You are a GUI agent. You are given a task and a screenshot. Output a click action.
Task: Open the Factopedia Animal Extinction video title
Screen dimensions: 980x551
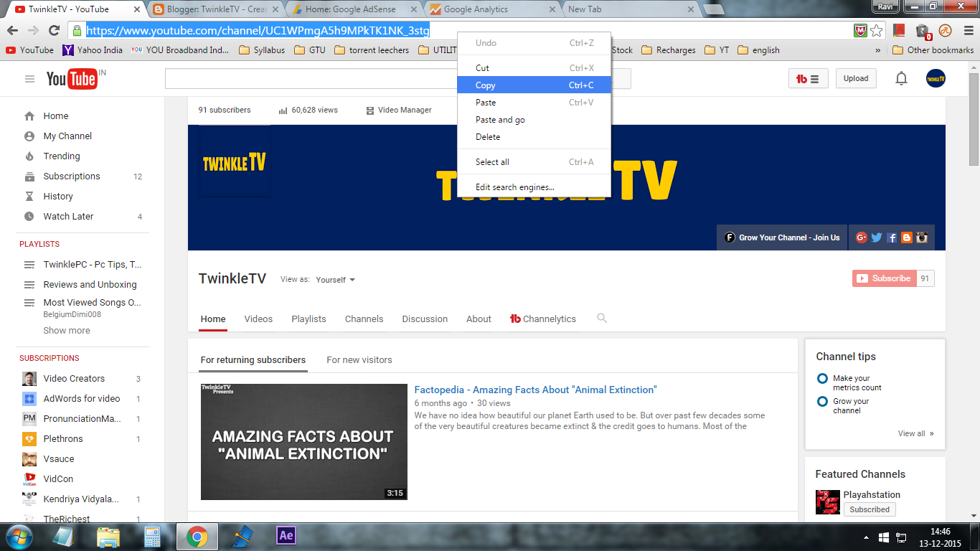536,390
